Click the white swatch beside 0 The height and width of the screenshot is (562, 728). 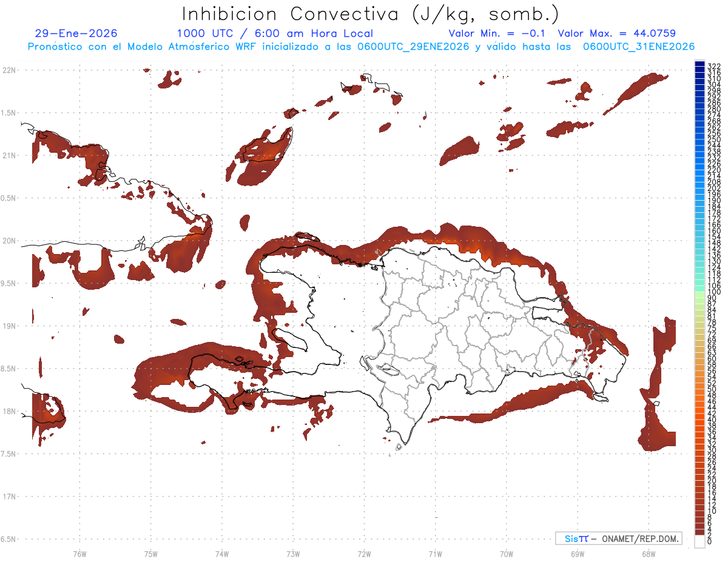pyautogui.click(x=699, y=542)
